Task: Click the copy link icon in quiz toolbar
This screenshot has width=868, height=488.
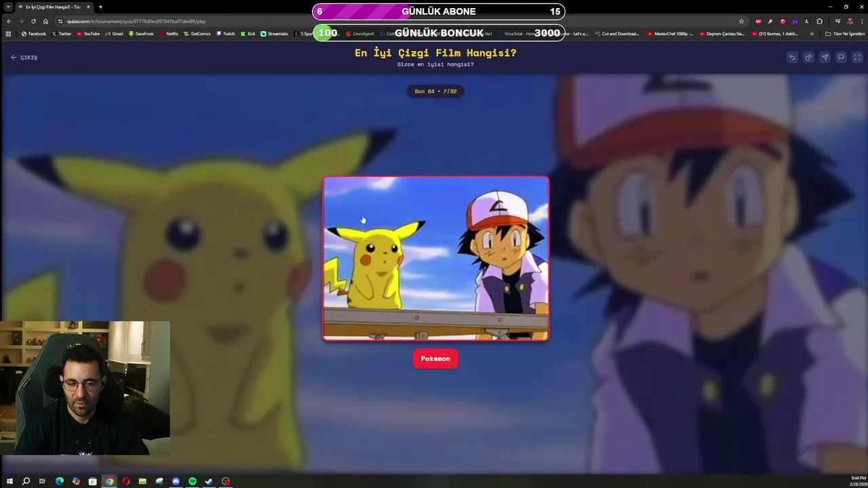Action: (x=808, y=58)
